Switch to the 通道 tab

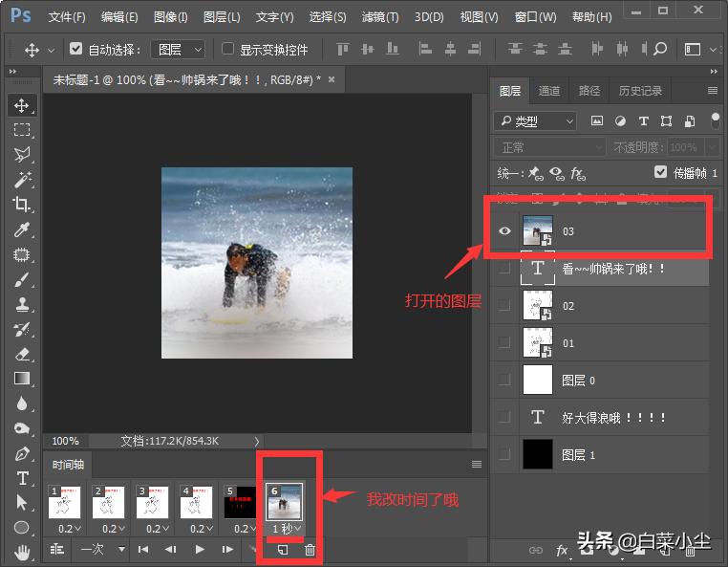[x=548, y=91]
